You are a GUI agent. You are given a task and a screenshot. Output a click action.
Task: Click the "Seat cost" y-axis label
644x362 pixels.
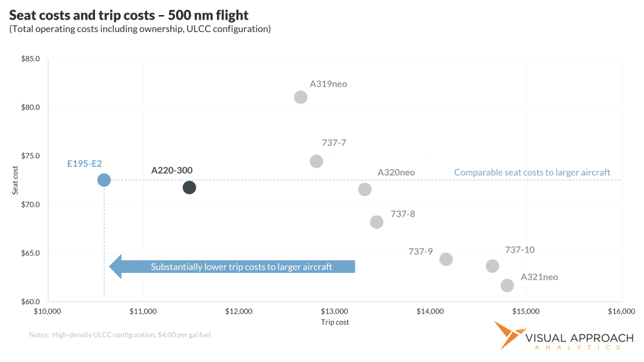point(16,180)
